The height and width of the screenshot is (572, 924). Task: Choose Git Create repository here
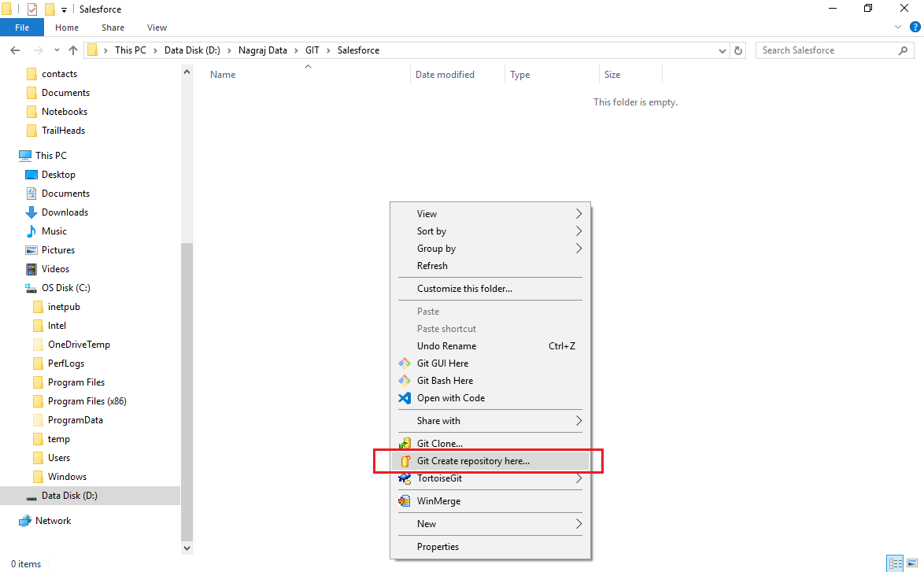click(490, 461)
